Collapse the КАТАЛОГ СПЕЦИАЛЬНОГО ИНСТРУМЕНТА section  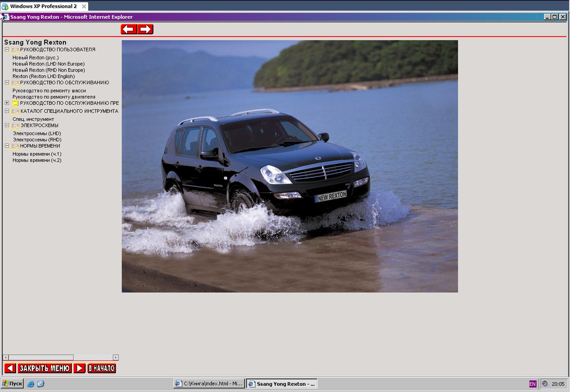[7, 111]
